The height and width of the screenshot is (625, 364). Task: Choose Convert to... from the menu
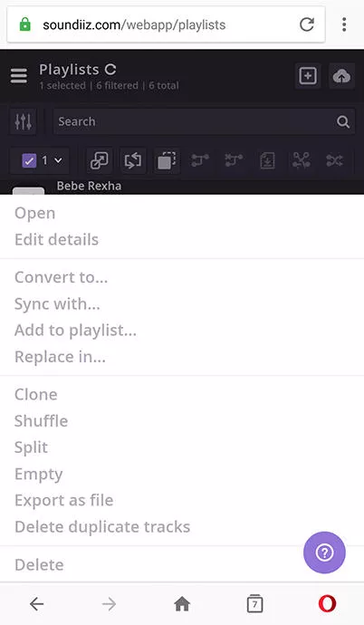pyautogui.click(x=61, y=277)
